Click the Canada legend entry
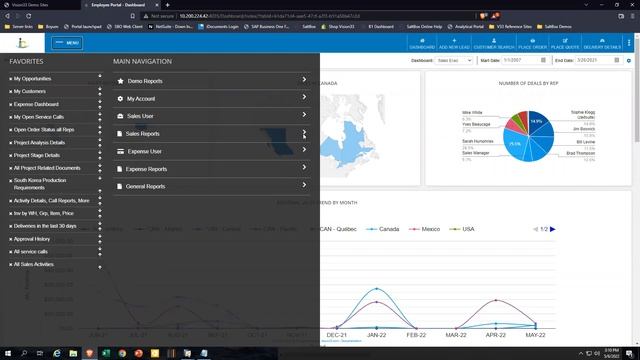This screenshot has width=640, height=360. [383, 229]
